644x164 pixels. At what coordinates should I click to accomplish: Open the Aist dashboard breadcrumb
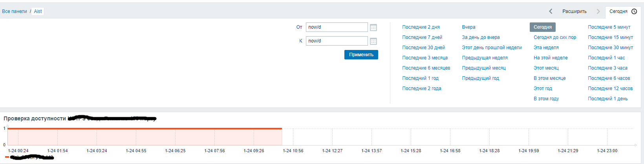pos(38,11)
